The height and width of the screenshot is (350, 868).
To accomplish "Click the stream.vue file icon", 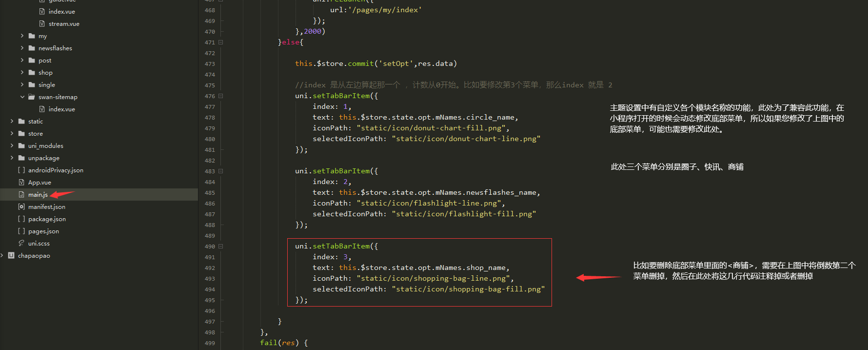I will 42,24.
